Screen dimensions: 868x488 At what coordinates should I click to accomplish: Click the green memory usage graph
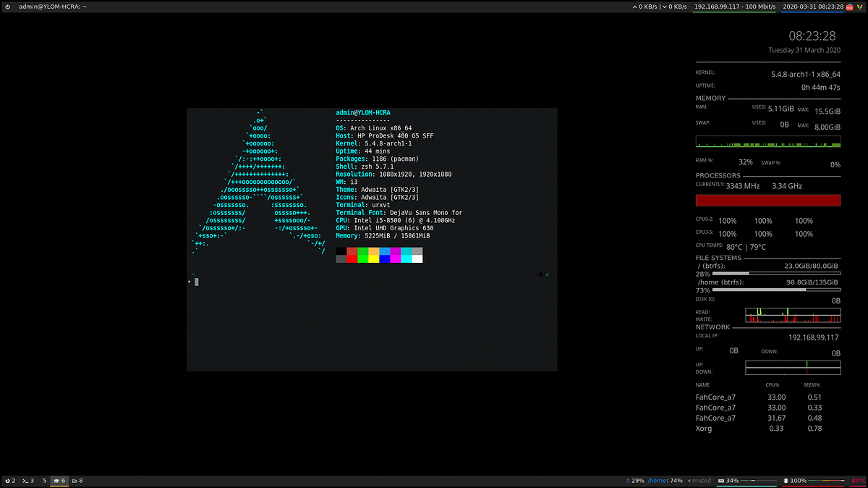(x=768, y=141)
